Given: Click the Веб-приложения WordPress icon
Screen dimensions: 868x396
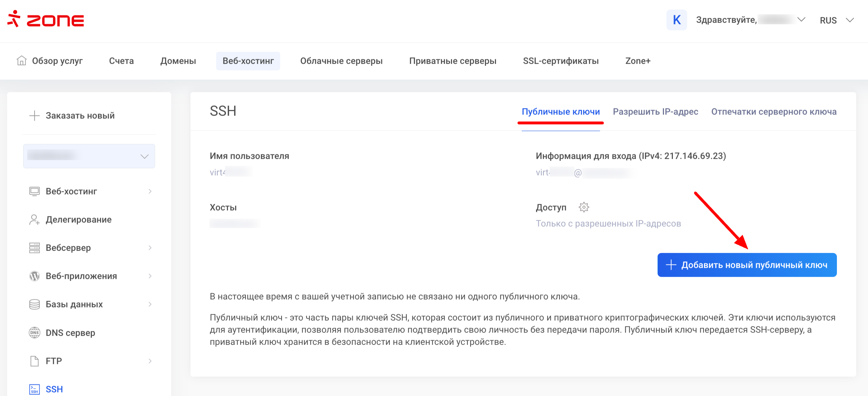Looking at the screenshot, I should 34,276.
